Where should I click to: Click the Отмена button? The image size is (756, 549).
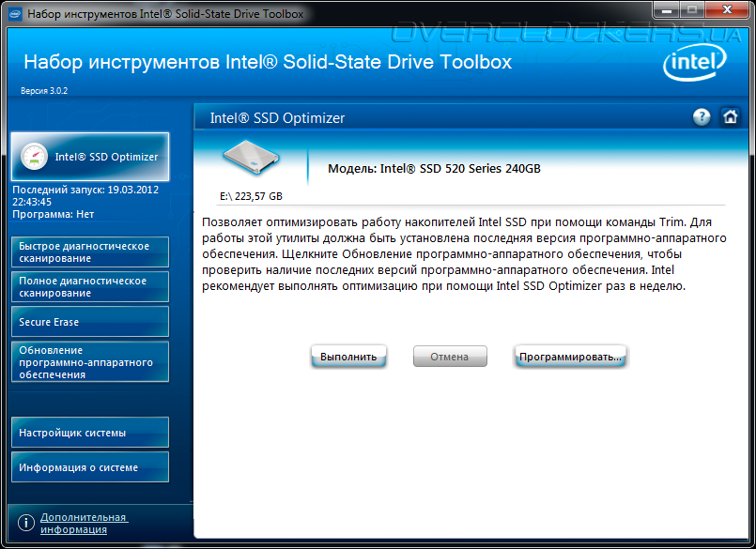click(450, 357)
